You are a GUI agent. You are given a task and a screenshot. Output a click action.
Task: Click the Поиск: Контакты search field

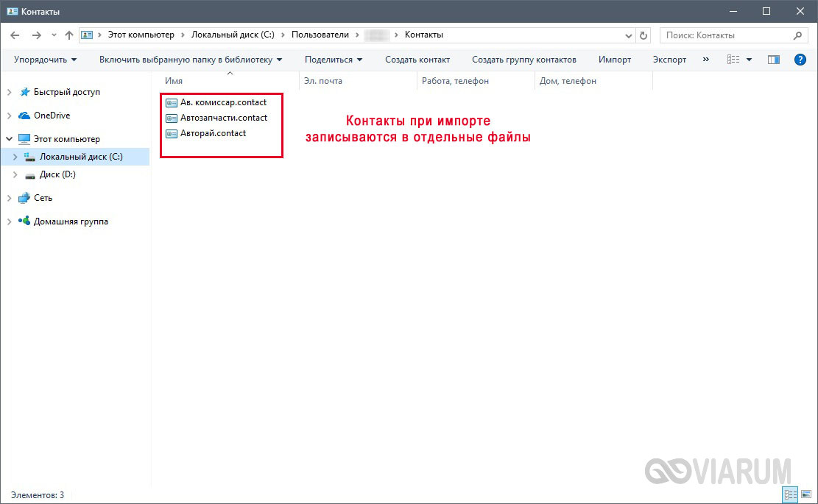click(725, 35)
